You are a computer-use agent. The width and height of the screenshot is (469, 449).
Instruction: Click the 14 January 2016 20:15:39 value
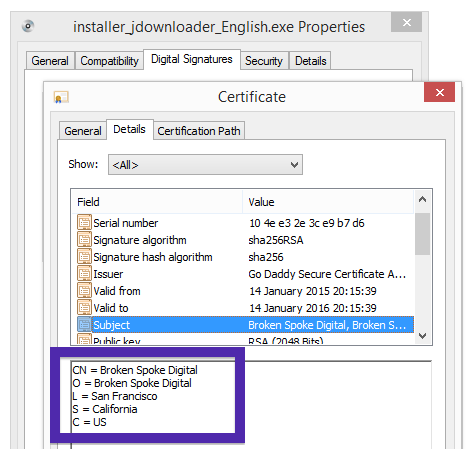click(x=313, y=308)
